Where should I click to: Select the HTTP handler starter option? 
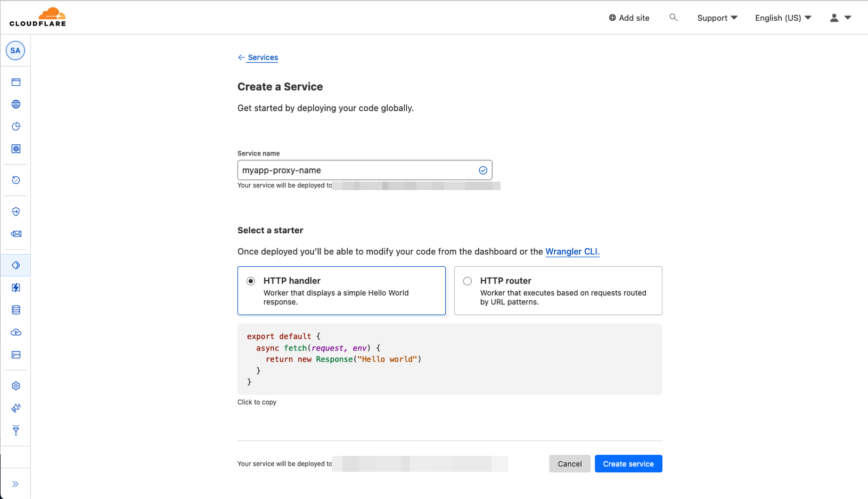click(251, 281)
